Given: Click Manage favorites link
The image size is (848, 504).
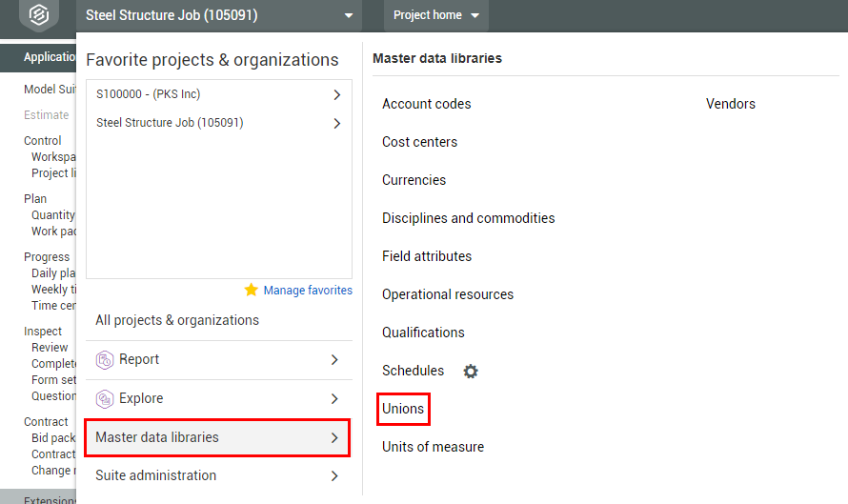Looking at the screenshot, I should (308, 291).
